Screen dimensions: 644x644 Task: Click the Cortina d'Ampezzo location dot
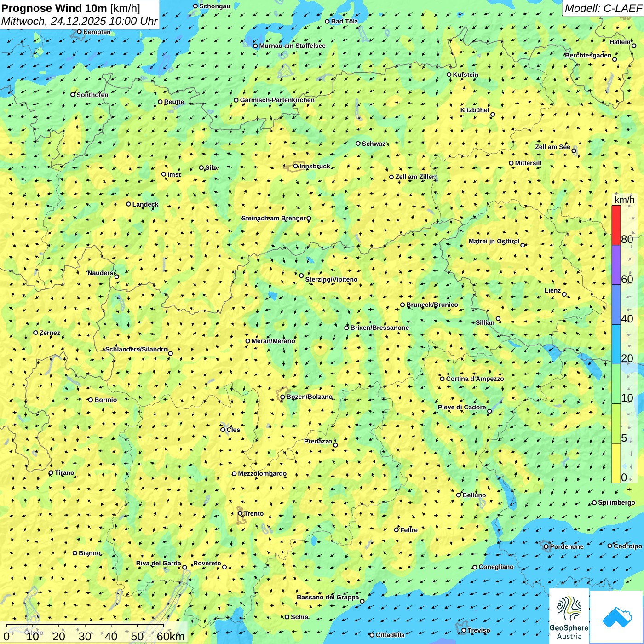tap(442, 379)
